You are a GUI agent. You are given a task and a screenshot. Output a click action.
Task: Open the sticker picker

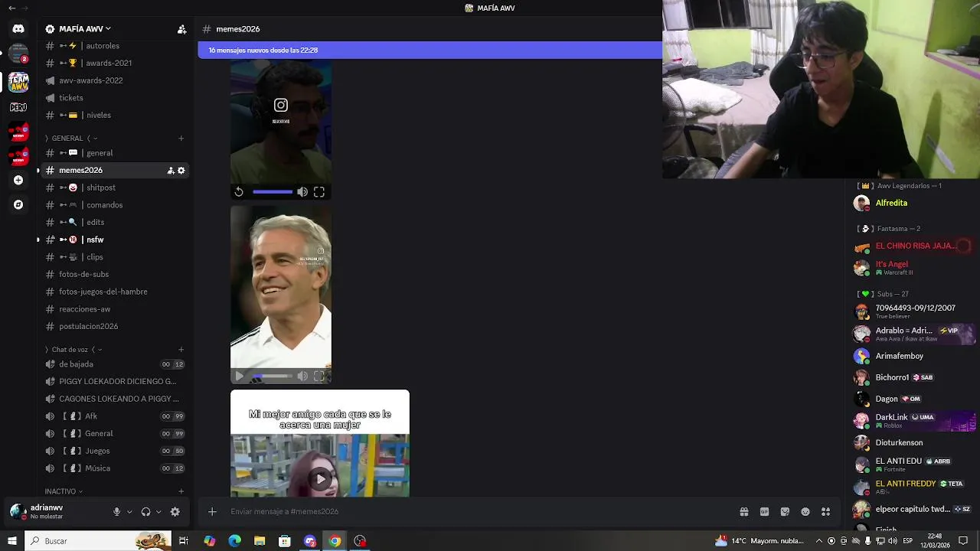(x=785, y=512)
